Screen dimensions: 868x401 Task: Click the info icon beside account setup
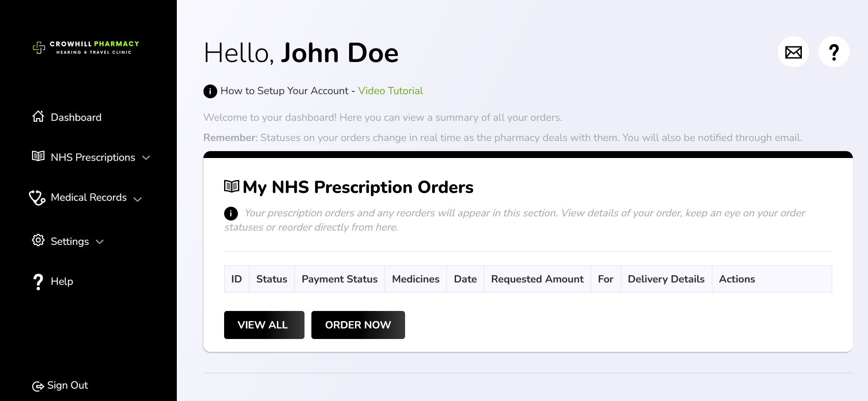pos(210,91)
